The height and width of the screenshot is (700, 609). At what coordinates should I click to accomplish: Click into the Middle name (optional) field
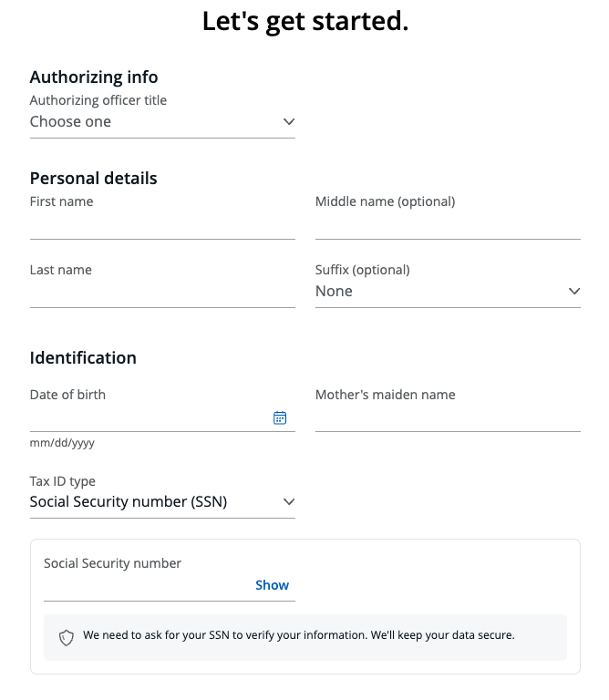point(448,225)
